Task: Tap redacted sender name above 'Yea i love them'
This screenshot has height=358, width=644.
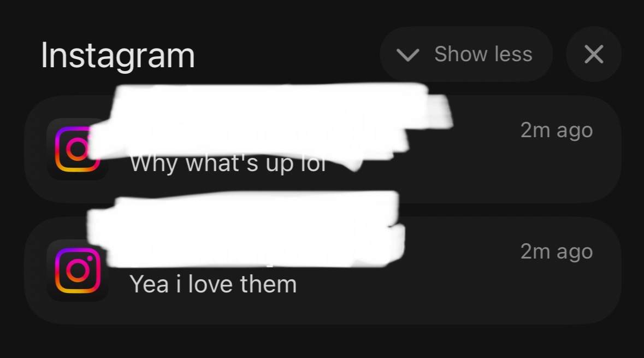Action: (x=246, y=230)
